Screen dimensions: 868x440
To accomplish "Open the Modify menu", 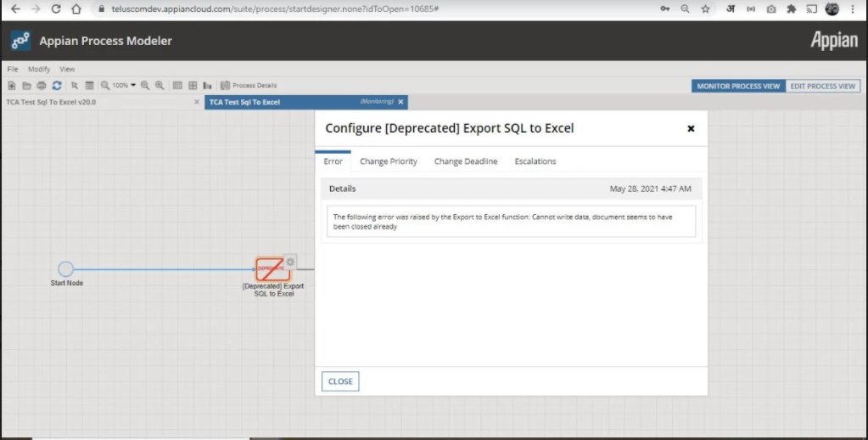I will [39, 70].
